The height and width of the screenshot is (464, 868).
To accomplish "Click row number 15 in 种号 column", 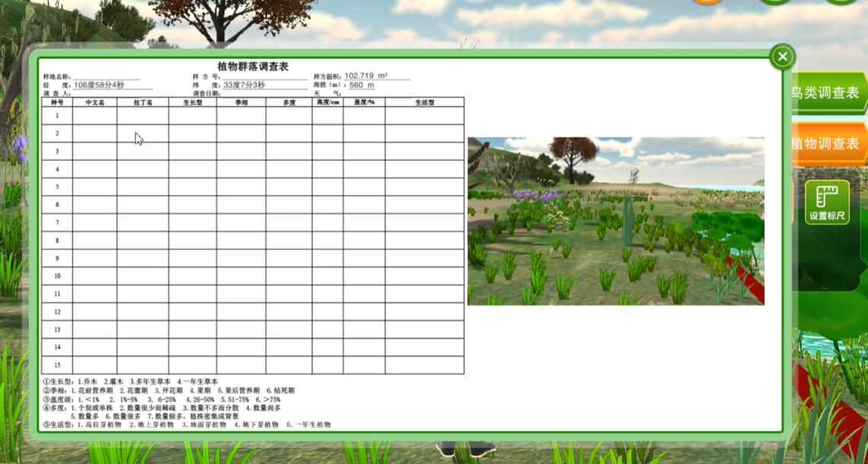I will [x=57, y=365].
